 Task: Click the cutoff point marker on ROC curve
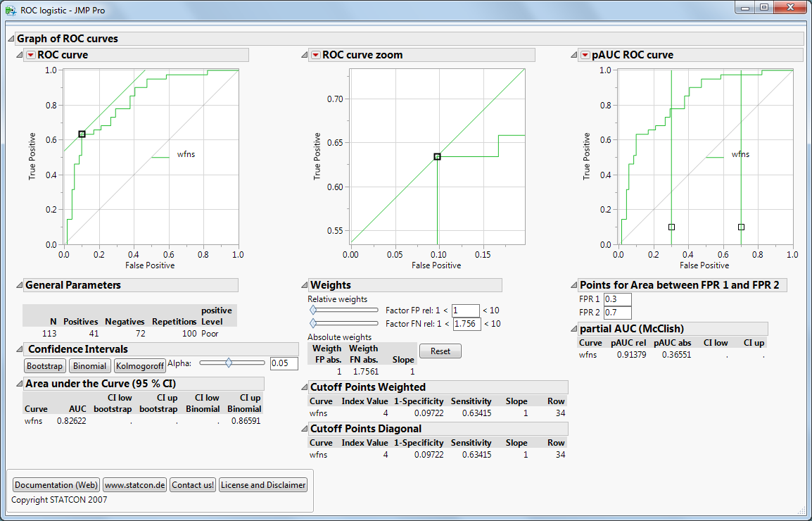(82, 134)
